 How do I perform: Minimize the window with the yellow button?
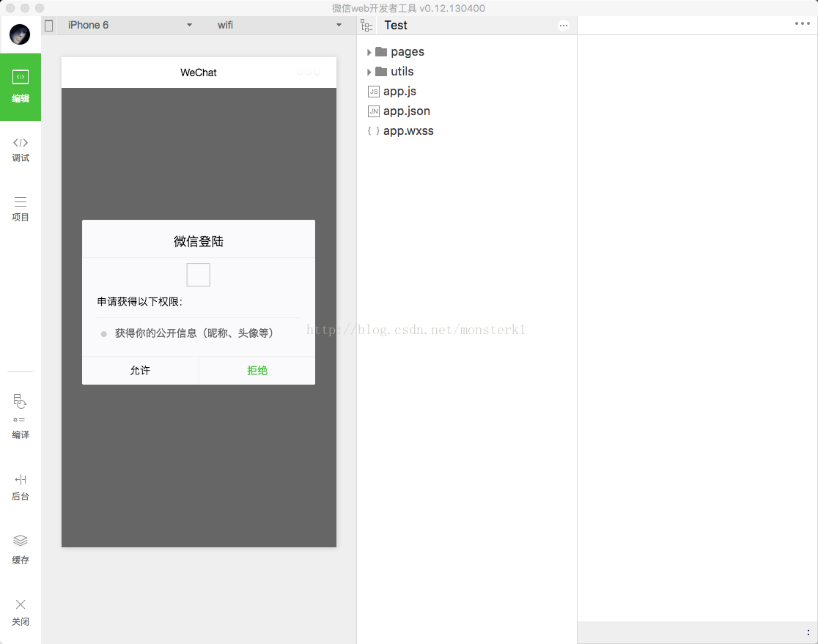click(25, 8)
